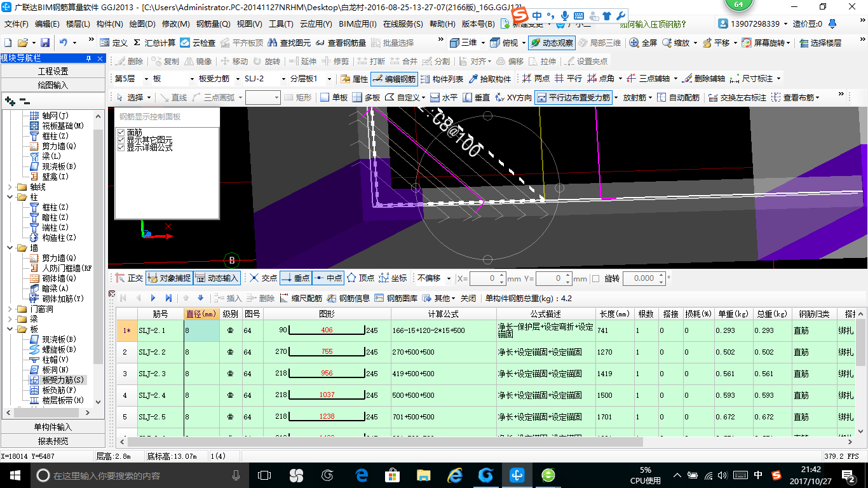Click 关闭 in rebar editor toolbar

pyautogui.click(x=468, y=298)
